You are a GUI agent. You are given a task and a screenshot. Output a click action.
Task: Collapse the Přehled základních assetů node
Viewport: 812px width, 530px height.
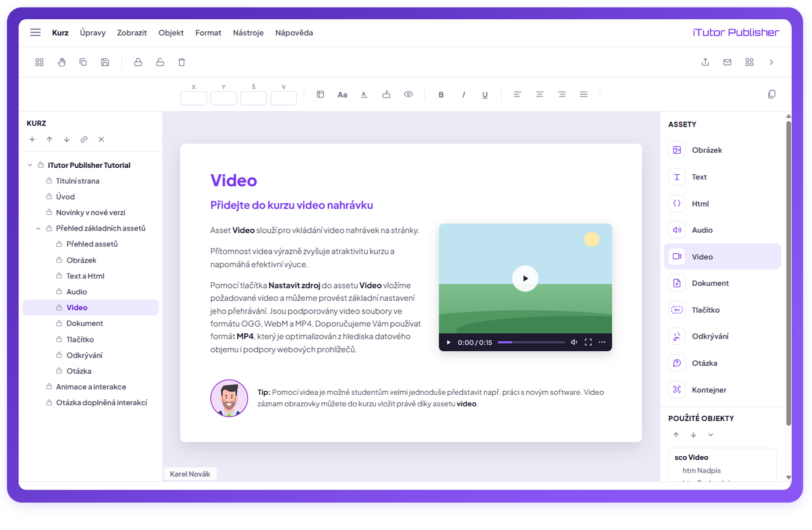(x=38, y=229)
